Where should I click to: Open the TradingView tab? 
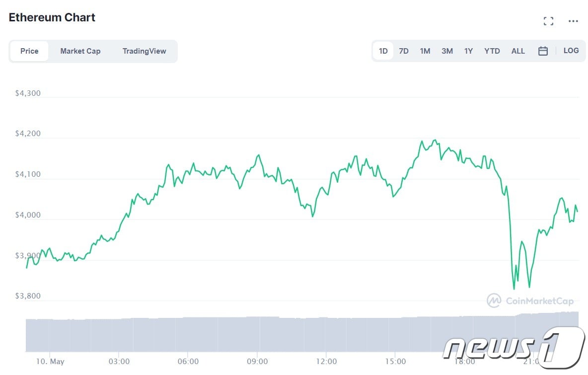pos(144,51)
